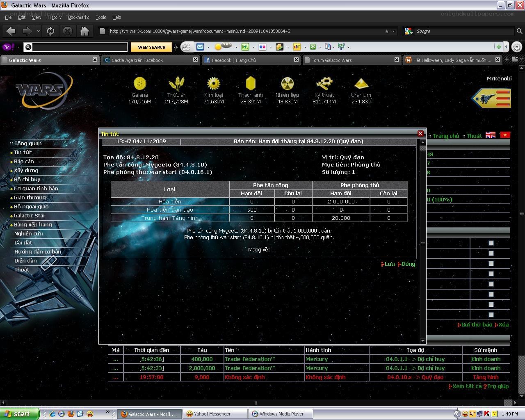Click the Uranium pyramid icon
Image resolution: width=525 pixels, height=420 pixels.
point(361,84)
